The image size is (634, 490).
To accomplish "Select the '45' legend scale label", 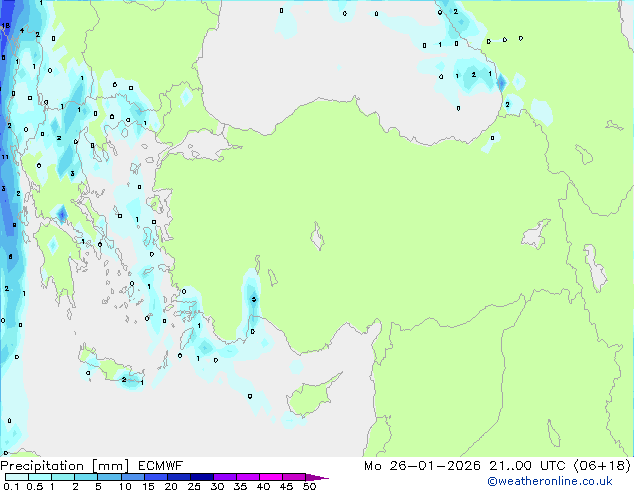I will point(286,486).
